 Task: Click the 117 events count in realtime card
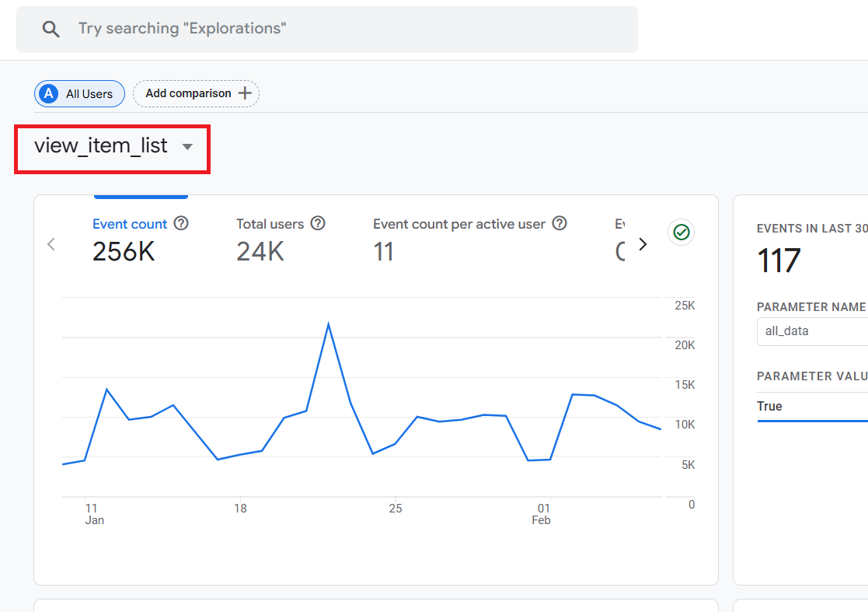[779, 261]
